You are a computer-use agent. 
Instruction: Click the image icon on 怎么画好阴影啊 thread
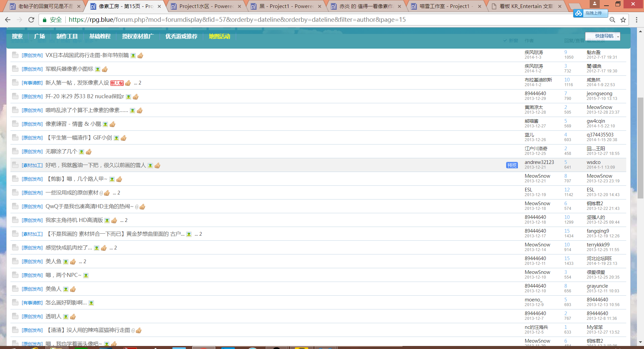point(91,303)
